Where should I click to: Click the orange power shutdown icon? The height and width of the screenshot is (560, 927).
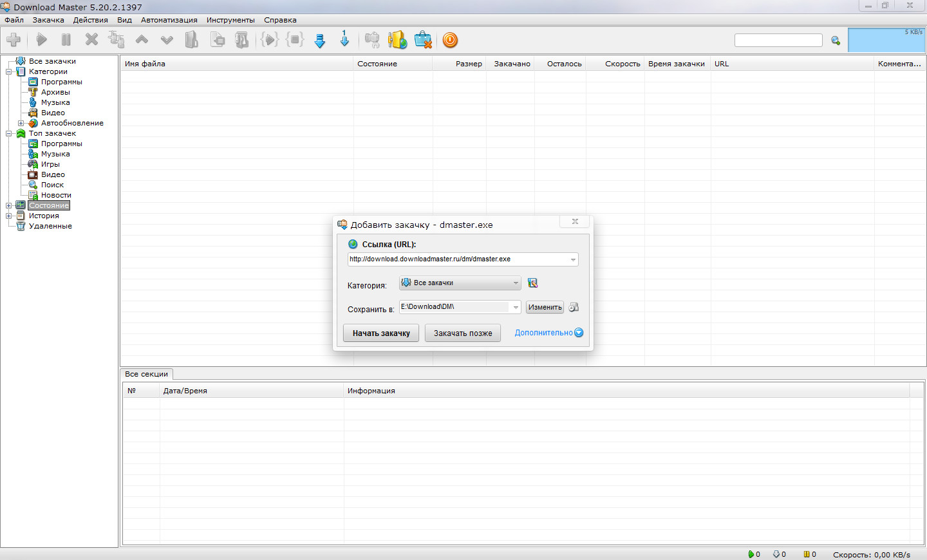pyautogui.click(x=451, y=40)
